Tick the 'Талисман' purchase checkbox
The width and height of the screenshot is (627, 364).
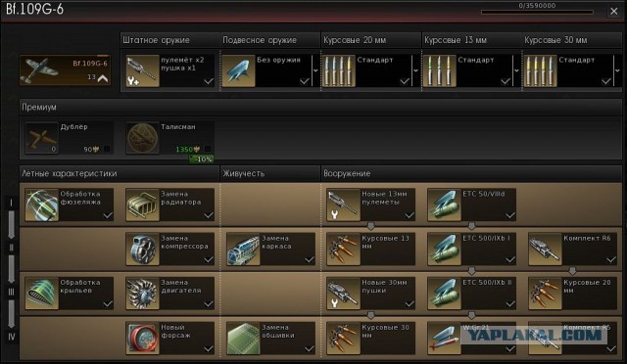click(208, 149)
